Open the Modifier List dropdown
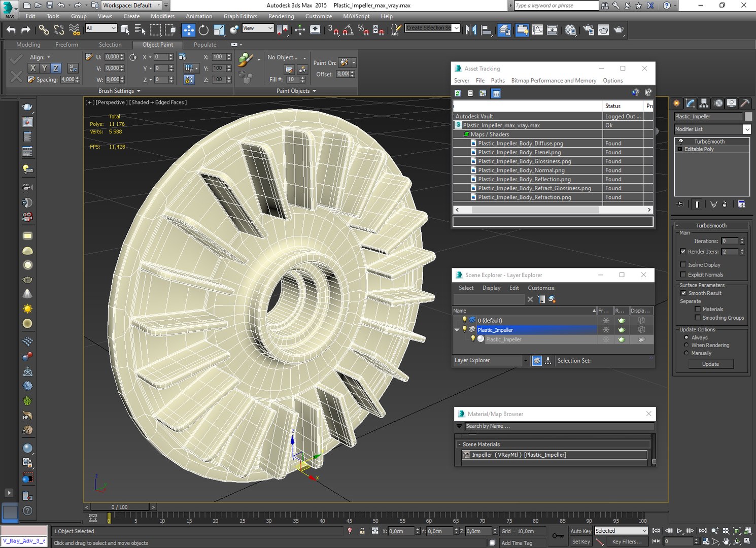 click(747, 129)
